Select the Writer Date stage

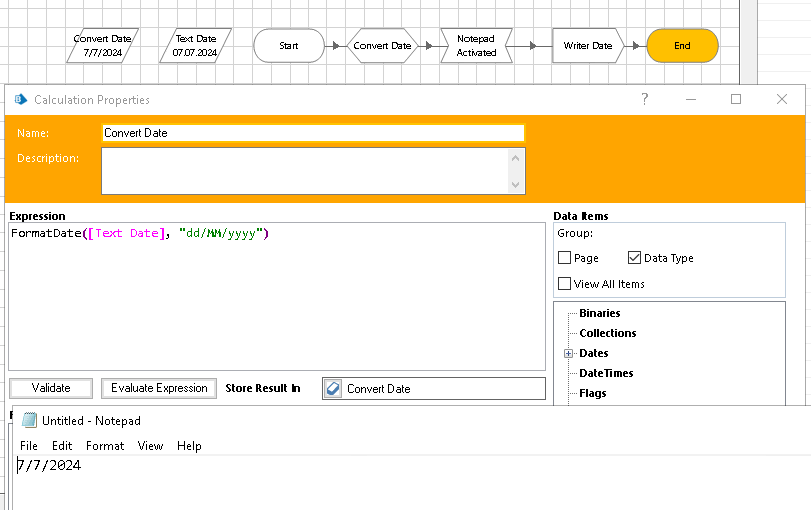[x=587, y=46]
